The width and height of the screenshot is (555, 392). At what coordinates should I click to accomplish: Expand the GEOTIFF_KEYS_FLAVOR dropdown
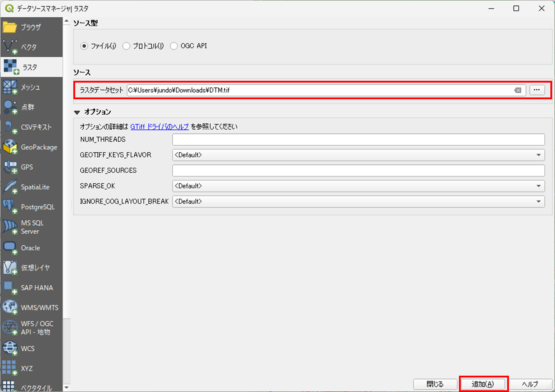(x=538, y=155)
